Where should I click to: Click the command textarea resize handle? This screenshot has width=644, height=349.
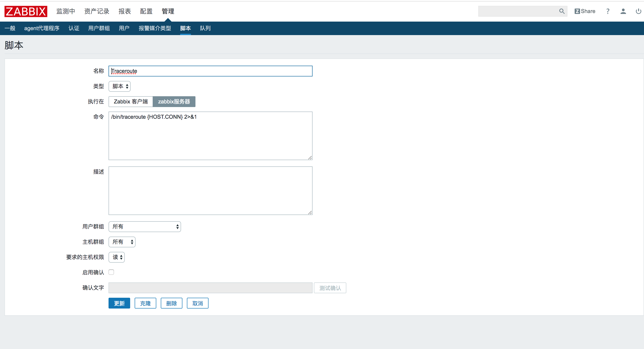point(310,158)
